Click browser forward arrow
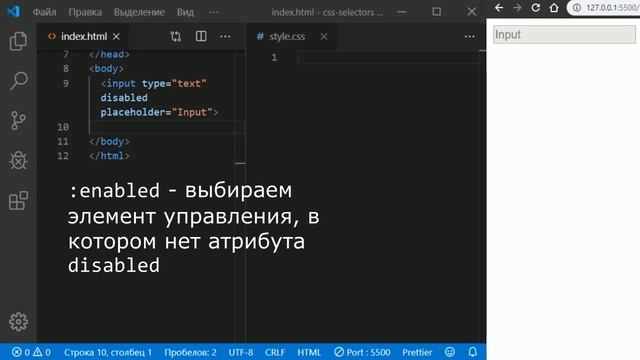 point(517,8)
